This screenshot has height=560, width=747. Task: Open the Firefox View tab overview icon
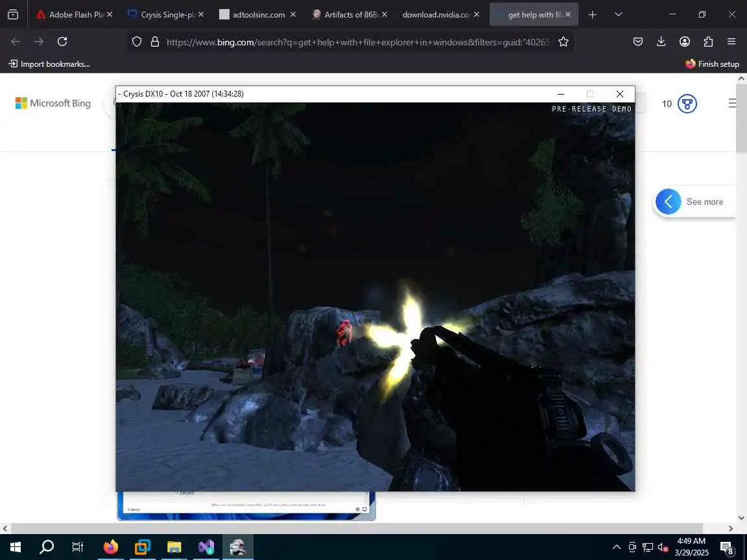pos(13,15)
